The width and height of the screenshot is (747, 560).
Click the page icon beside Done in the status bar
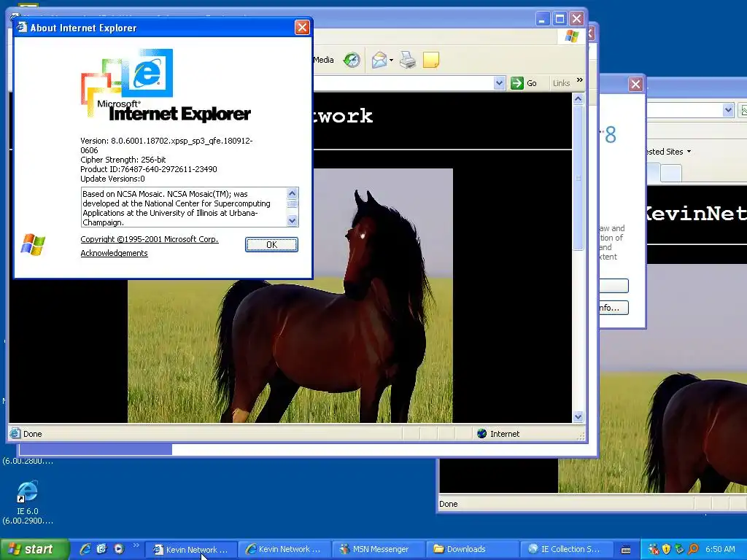(15, 433)
